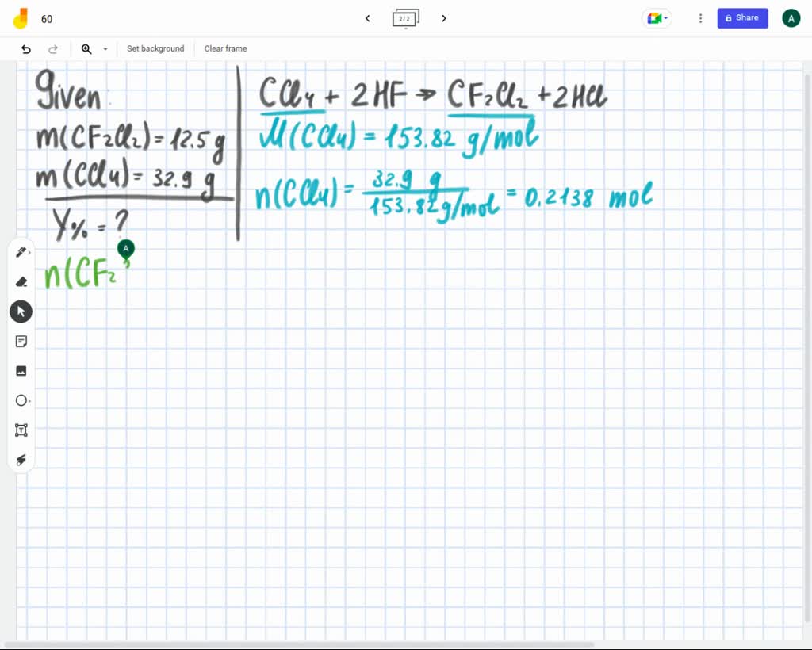
Task: Open the zoom options dropdown
Action: coord(105,48)
